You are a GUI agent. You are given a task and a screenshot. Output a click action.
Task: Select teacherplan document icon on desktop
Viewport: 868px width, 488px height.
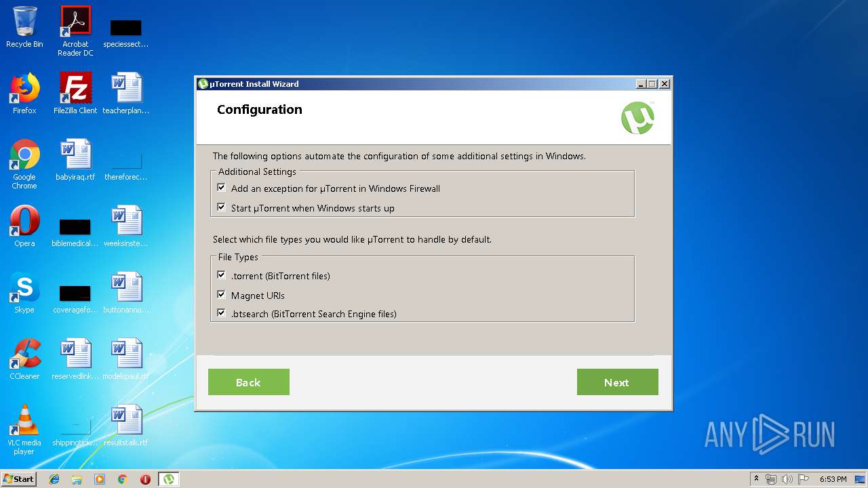[x=126, y=94]
